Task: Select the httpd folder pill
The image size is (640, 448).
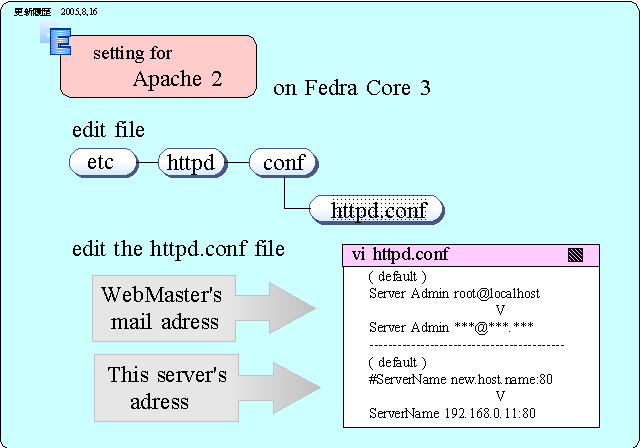Action: (x=192, y=162)
